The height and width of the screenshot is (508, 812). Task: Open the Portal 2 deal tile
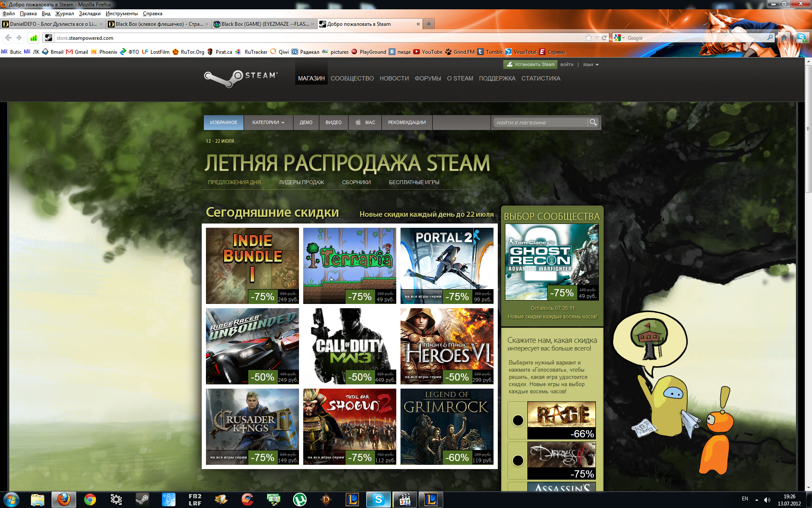pos(447,266)
